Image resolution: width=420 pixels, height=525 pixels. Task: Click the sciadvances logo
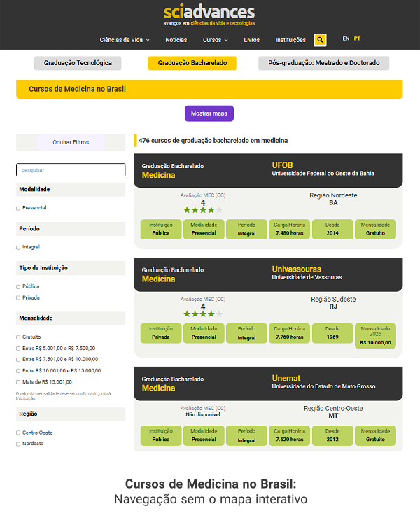[x=209, y=15]
